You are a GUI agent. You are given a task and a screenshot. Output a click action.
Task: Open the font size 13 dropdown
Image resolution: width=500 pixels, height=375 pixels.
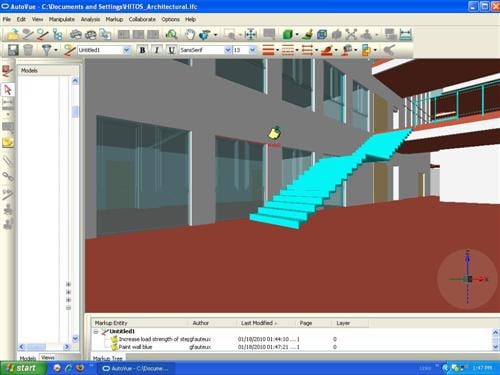click(x=252, y=50)
